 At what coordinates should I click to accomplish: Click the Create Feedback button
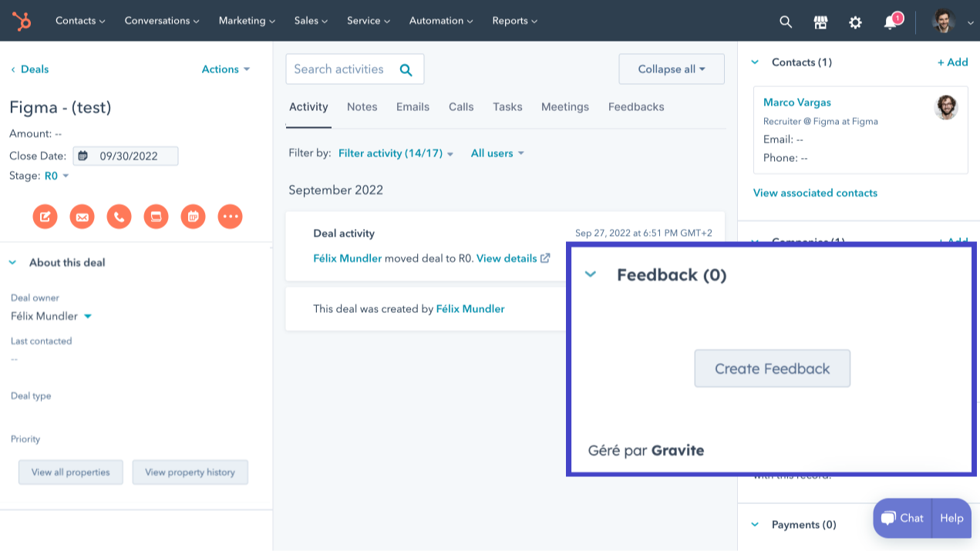click(x=772, y=368)
